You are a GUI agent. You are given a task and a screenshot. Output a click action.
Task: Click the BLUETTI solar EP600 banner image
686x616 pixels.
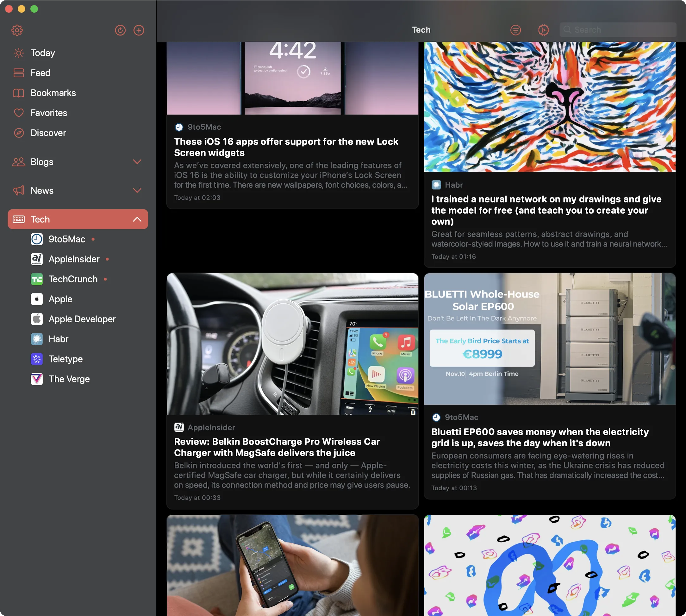(550, 339)
